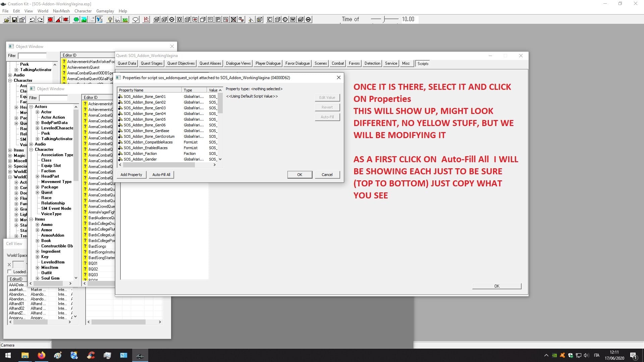Click the back Object Window Filter field
644x362 pixels.
tap(32, 56)
